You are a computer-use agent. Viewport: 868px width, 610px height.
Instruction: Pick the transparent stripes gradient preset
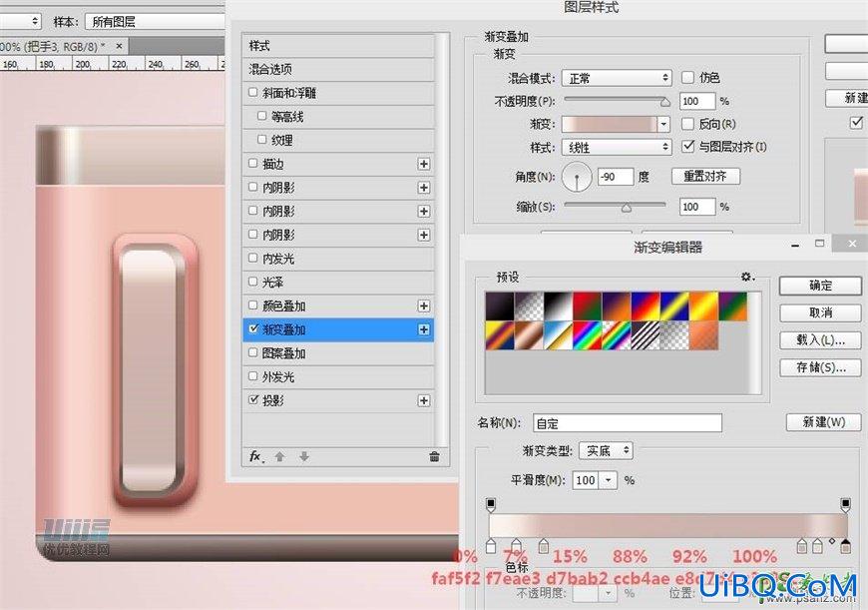pyautogui.click(x=646, y=335)
